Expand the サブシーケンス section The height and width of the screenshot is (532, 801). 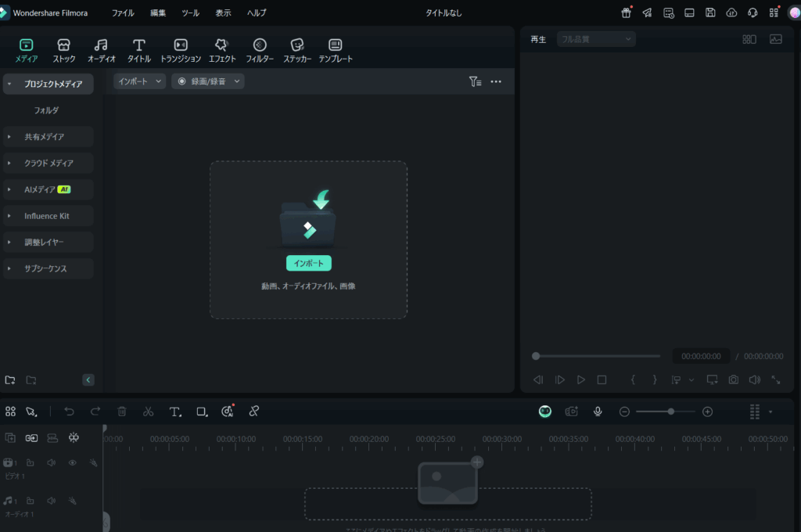pyautogui.click(x=9, y=268)
